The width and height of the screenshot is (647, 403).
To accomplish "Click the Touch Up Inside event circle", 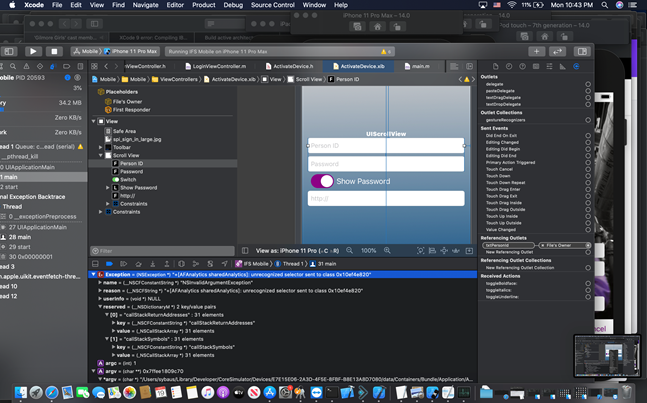I will click(x=588, y=216).
